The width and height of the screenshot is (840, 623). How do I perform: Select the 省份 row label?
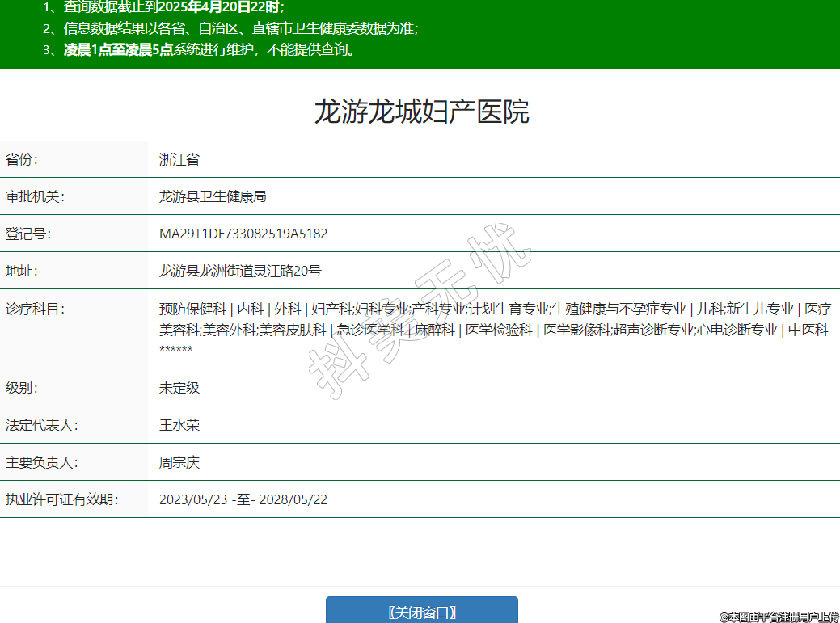(x=22, y=159)
